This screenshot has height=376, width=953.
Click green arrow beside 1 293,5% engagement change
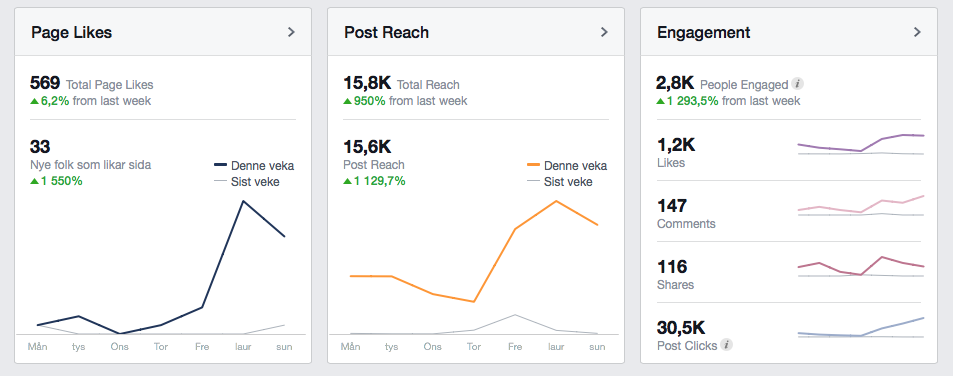[x=660, y=101]
